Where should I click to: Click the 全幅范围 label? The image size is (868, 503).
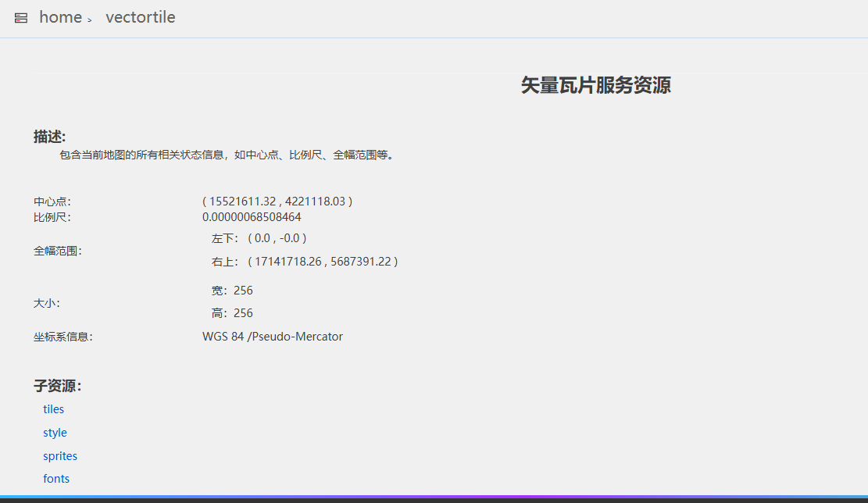(x=57, y=251)
